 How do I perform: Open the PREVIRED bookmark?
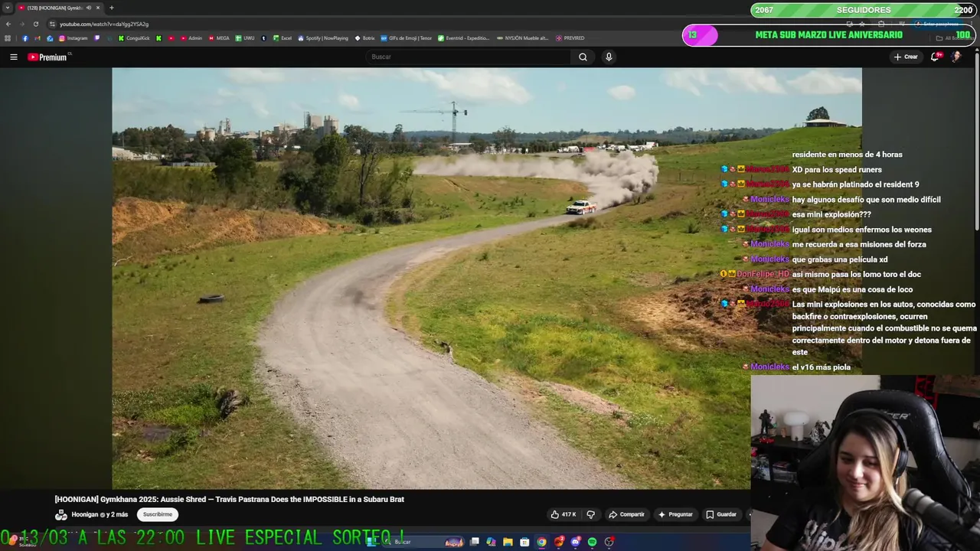click(x=570, y=38)
